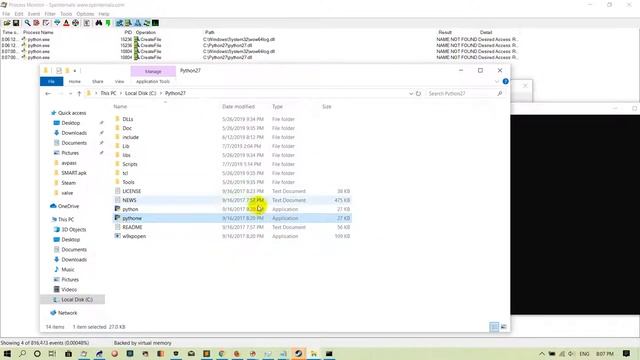640x360 pixels.
Task: Expand the ribbon using the chevron near Help
Action: [497, 82]
